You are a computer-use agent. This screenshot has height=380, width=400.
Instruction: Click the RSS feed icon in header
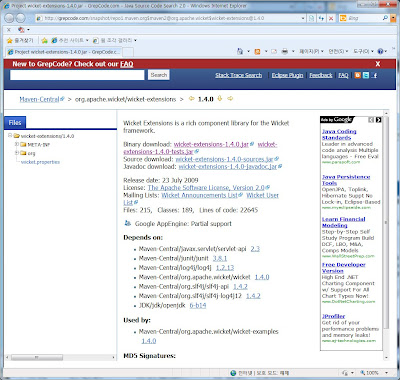357,75
